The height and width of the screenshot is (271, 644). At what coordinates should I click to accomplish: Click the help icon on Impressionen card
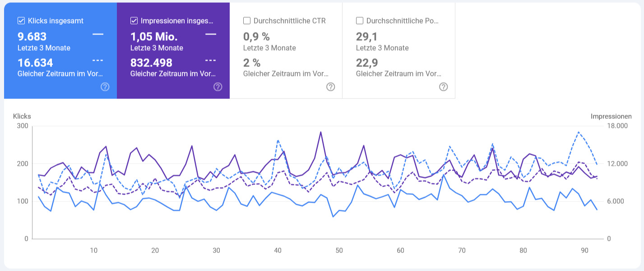coord(218,86)
